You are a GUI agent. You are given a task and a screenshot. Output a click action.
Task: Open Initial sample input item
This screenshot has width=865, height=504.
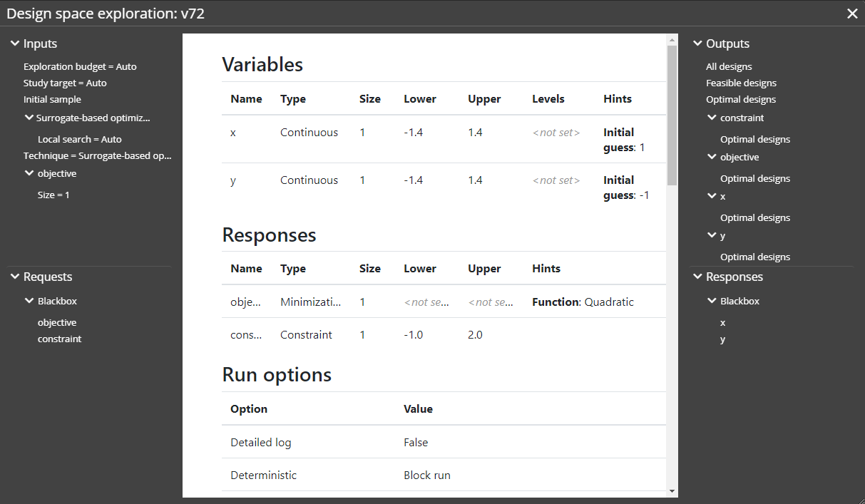point(52,99)
